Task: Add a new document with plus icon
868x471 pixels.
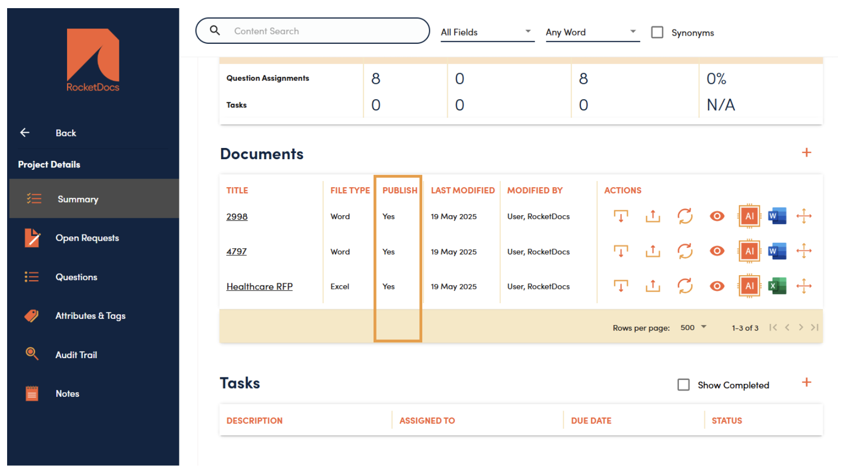Action: tap(807, 153)
